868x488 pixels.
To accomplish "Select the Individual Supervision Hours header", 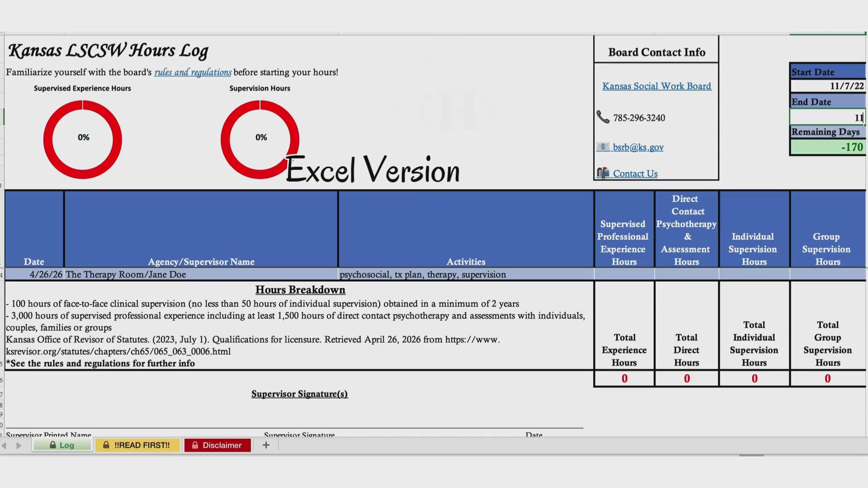I will [x=754, y=229].
